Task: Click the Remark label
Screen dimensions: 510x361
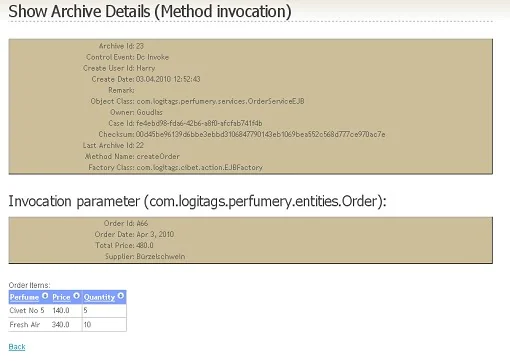Action: point(121,90)
